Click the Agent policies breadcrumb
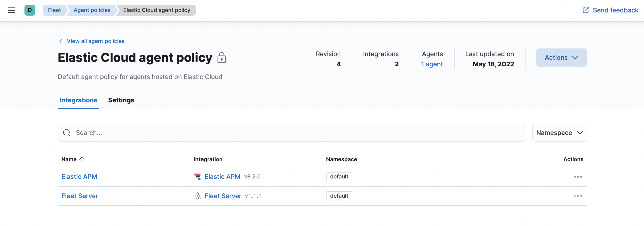The image size is (644, 226). click(92, 10)
